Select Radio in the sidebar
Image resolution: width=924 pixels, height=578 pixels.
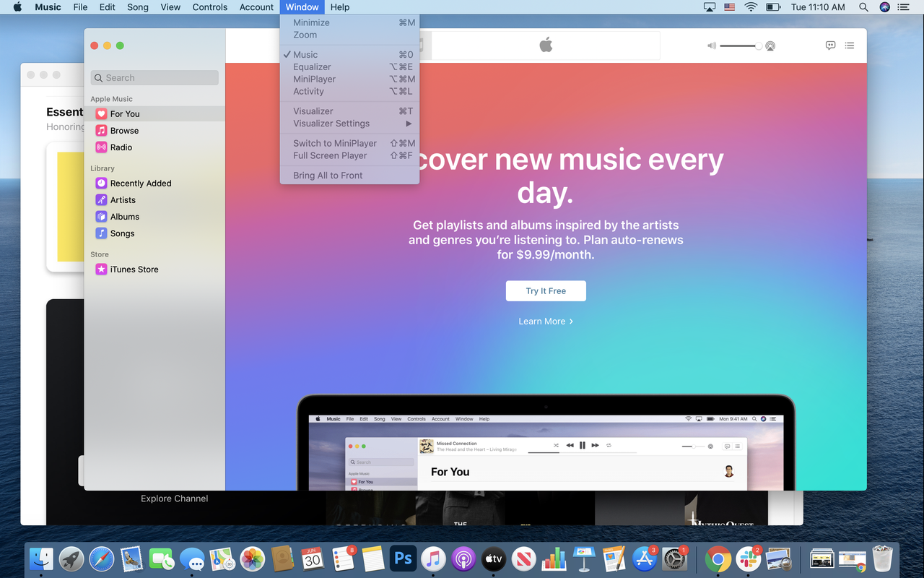[154, 147]
